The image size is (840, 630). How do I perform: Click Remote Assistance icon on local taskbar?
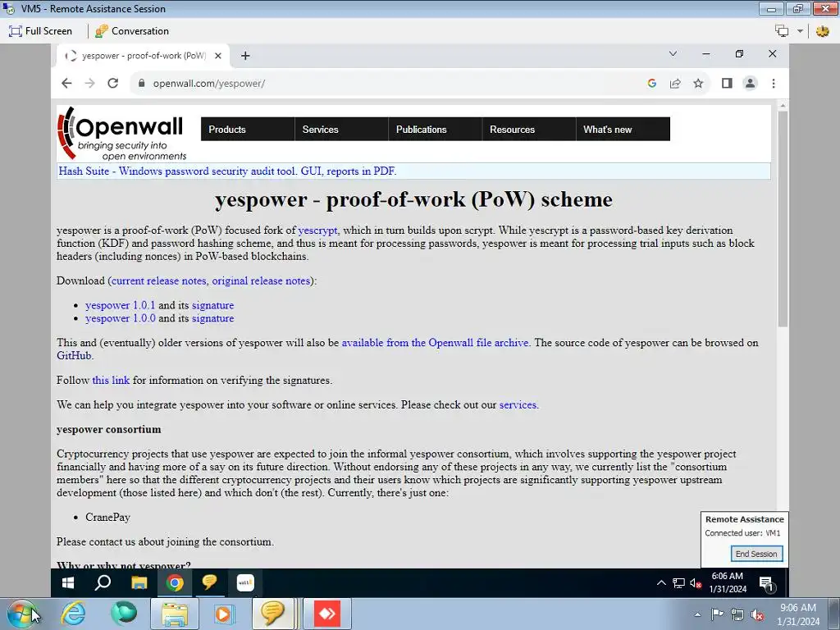pos(272,614)
